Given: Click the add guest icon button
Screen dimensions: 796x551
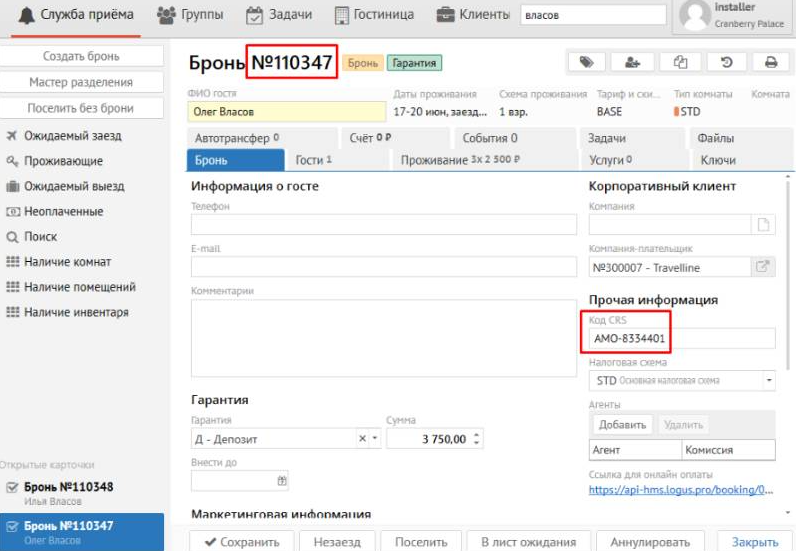Looking at the screenshot, I should [632, 62].
